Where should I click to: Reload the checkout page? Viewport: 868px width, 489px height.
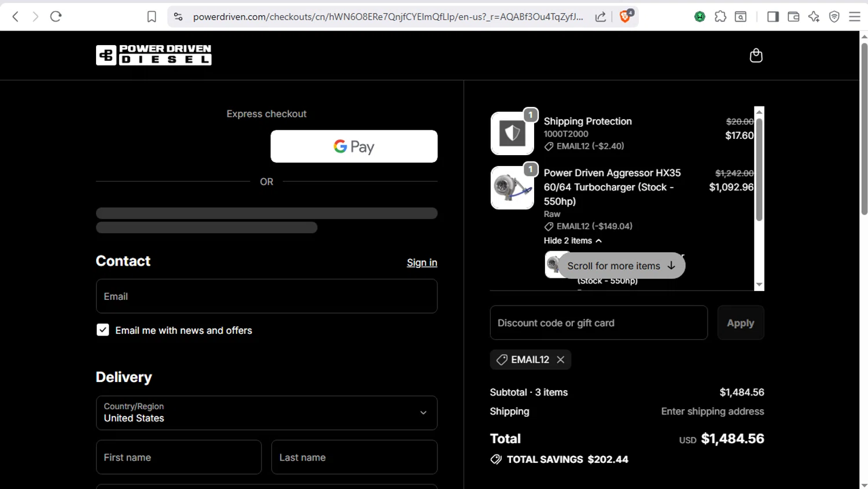(x=56, y=17)
